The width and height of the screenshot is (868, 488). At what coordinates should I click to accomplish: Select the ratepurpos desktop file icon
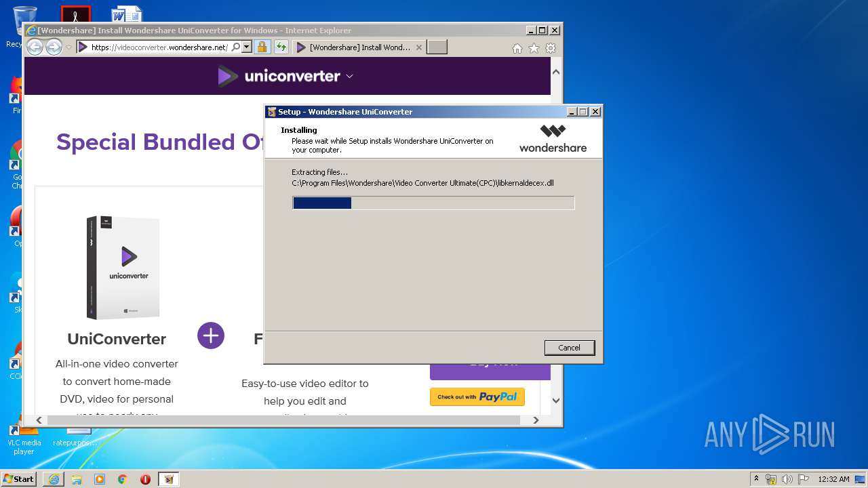click(75, 437)
